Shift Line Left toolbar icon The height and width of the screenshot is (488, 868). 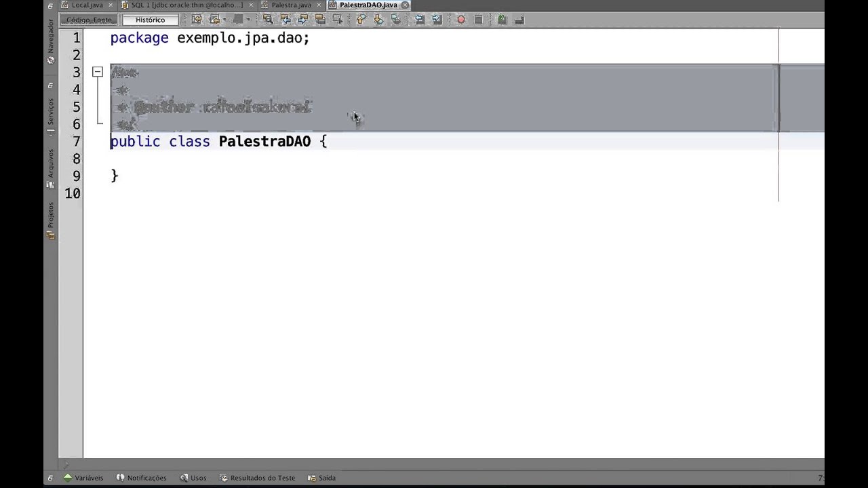click(420, 20)
